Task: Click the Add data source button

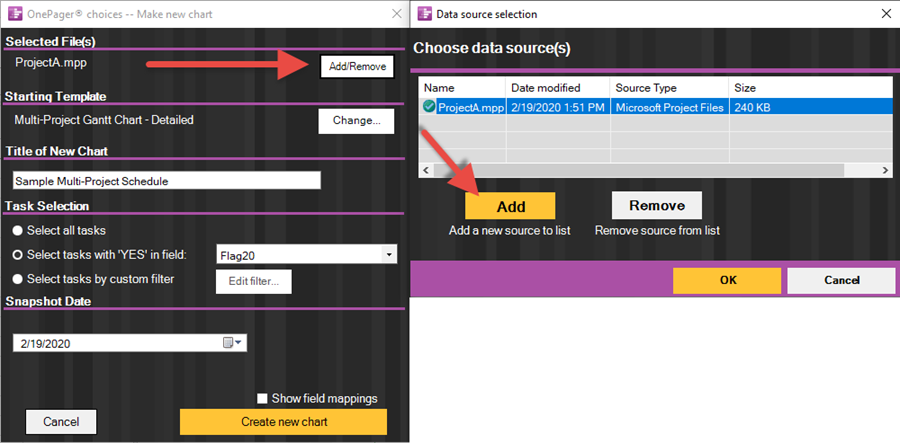Action: [510, 206]
